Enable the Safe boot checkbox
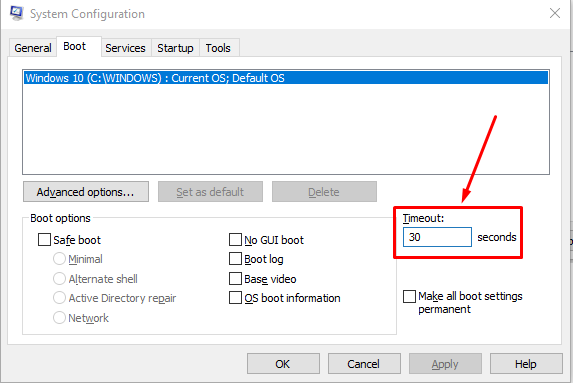Image resolution: width=573 pixels, height=383 pixels. click(44, 240)
